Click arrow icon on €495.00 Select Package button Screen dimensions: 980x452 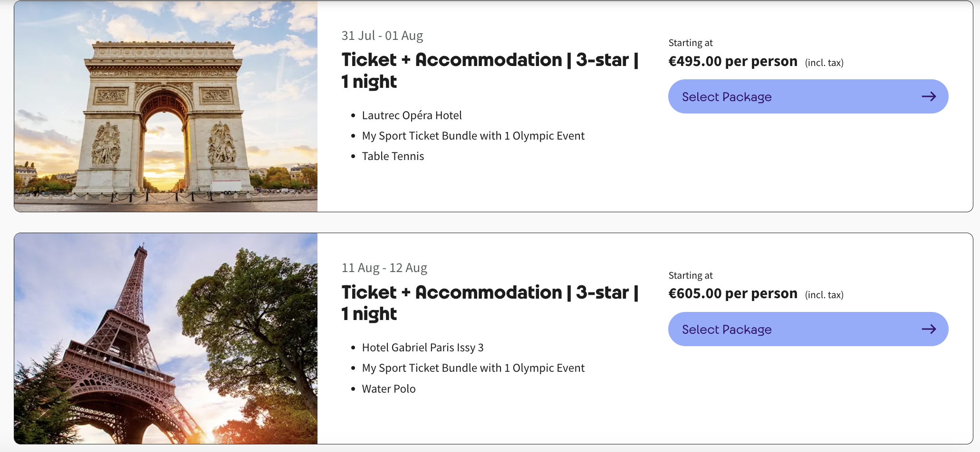(929, 97)
